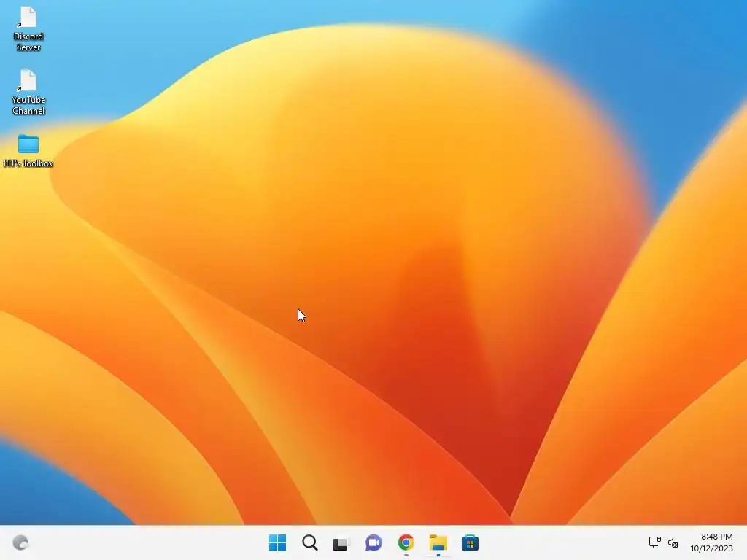Launch Chat from the taskbar
The height and width of the screenshot is (560, 747).
click(373, 542)
